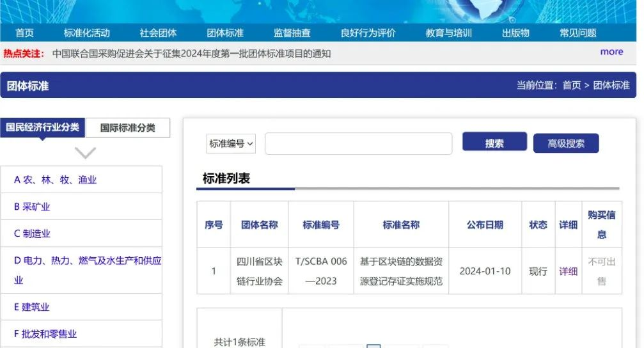644x348 pixels.
Task: Choose category C 制造业
Action: (33, 233)
